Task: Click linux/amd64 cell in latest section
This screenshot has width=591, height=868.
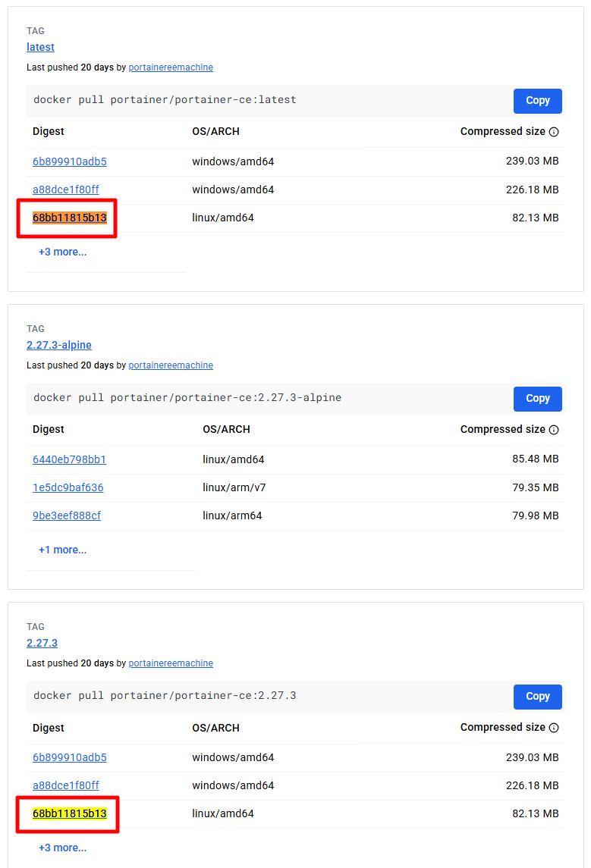Action: tap(222, 218)
